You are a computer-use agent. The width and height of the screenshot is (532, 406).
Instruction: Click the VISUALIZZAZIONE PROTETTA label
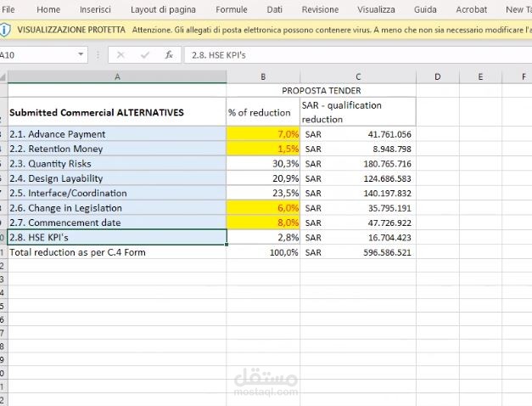coord(71,30)
